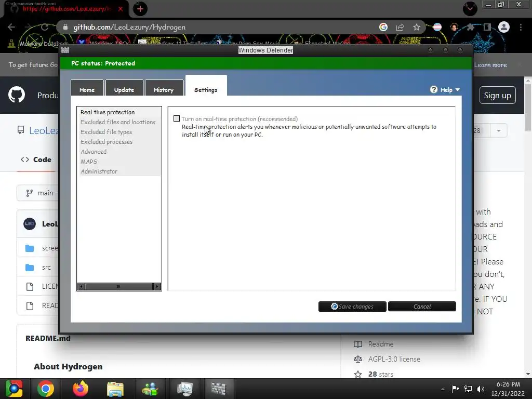The height and width of the screenshot is (399, 532).
Task: Click right arrow of settings list scrollbar
Action: tap(157, 287)
